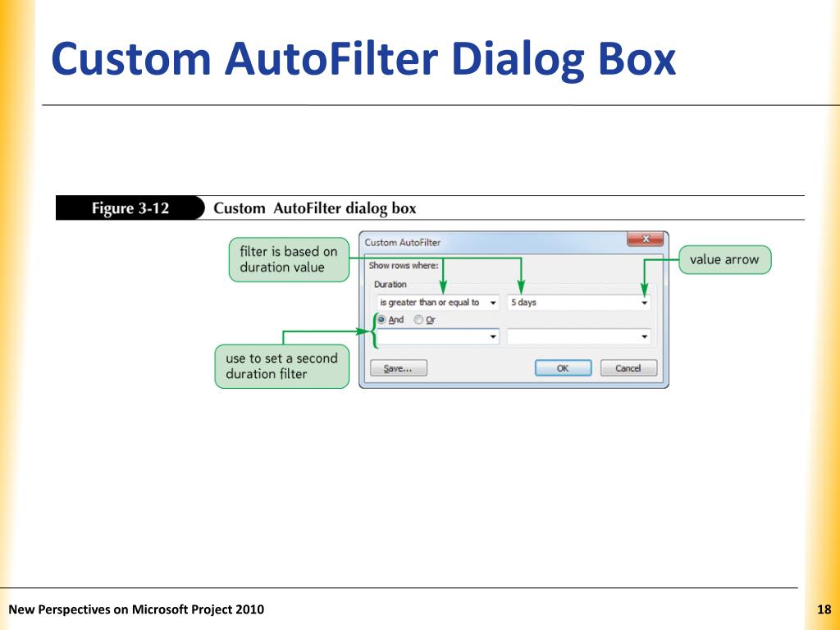
Task: Click the slide heading 'Custom AutoFilter Dialog Box'
Action: [x=363, y=59]
